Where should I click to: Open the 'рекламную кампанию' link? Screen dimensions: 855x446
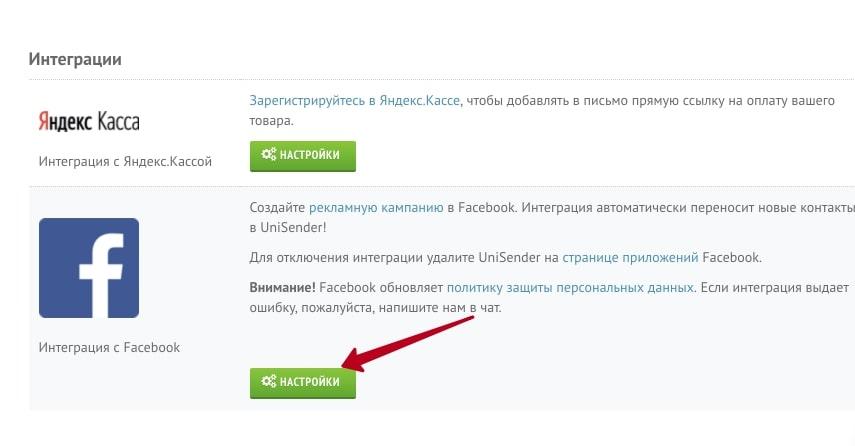[x=376, y=208]
